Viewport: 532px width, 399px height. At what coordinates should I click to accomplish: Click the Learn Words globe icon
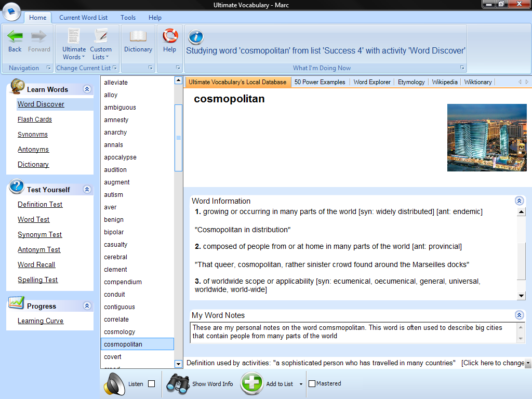pos(17,86)
